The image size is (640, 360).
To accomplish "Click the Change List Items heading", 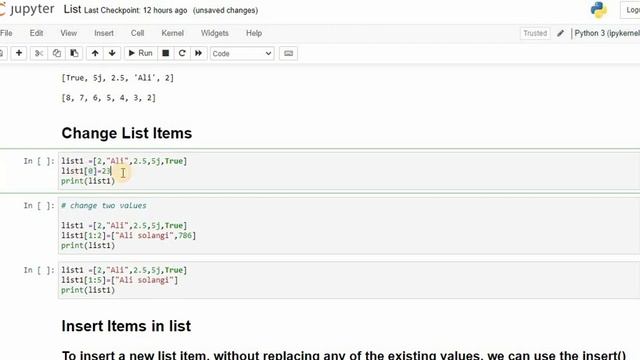I will [x=127, y=133].
